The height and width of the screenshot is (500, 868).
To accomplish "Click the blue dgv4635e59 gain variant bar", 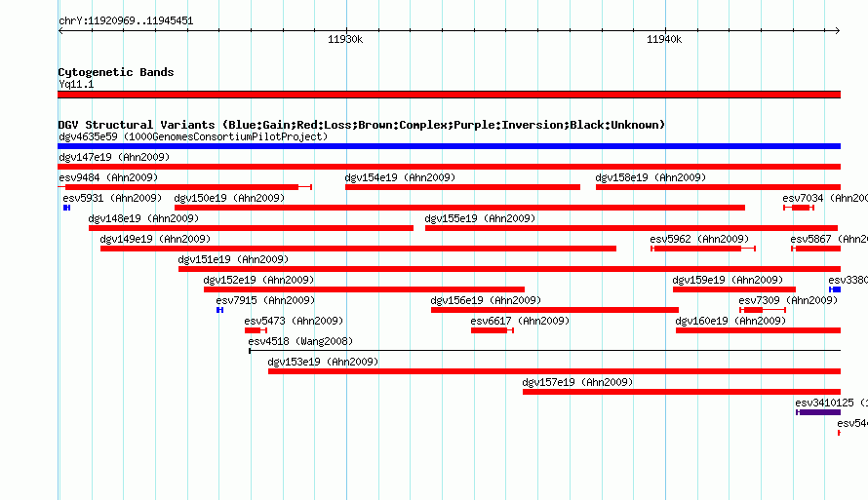I will pos(449,146).
